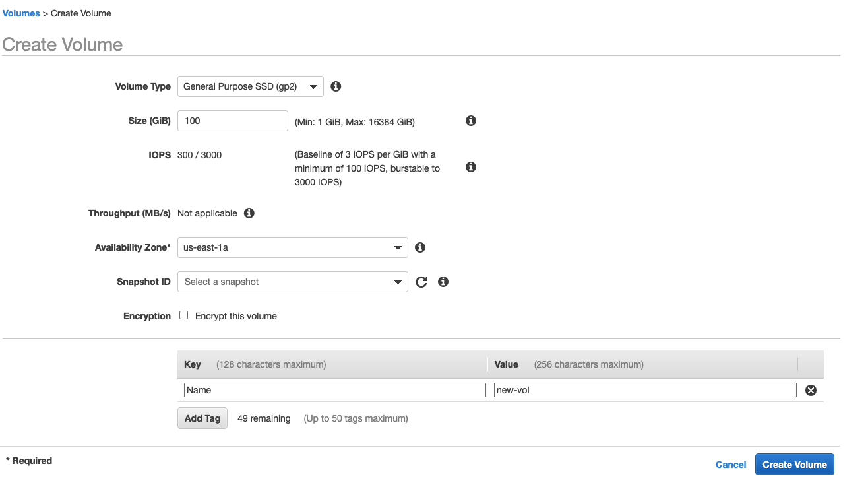Image resolution: width=868 pixels, height=491 pixels.
Task: Click the Create Volume page heading
Action: point(63,44)
